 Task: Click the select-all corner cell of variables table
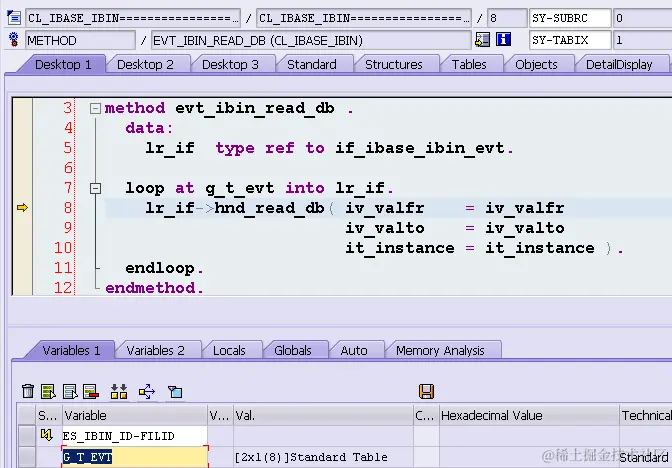(x=26, y=415)
